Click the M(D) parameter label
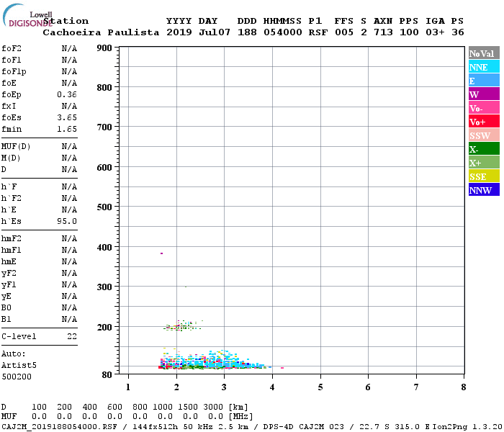 tap(11, 158)
